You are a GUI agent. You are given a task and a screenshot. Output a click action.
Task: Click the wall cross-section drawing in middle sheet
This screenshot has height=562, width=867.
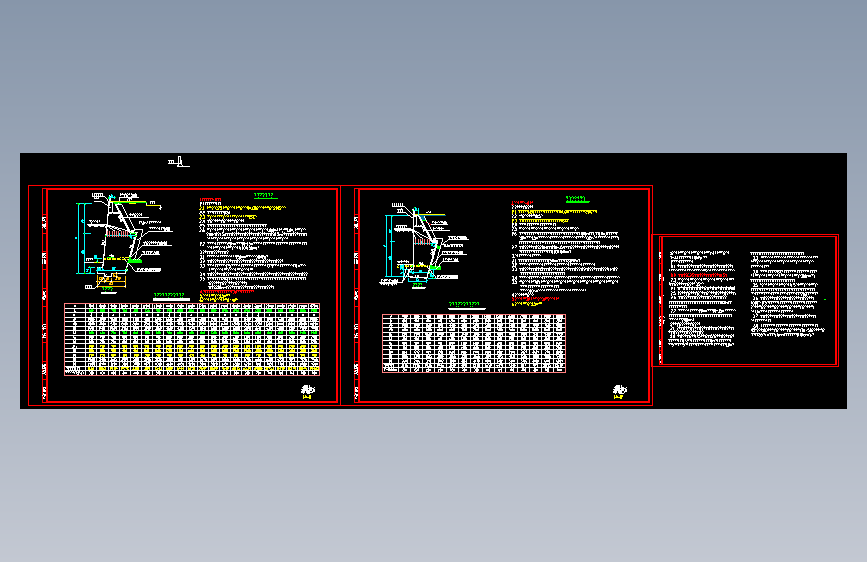coord(425,246)
